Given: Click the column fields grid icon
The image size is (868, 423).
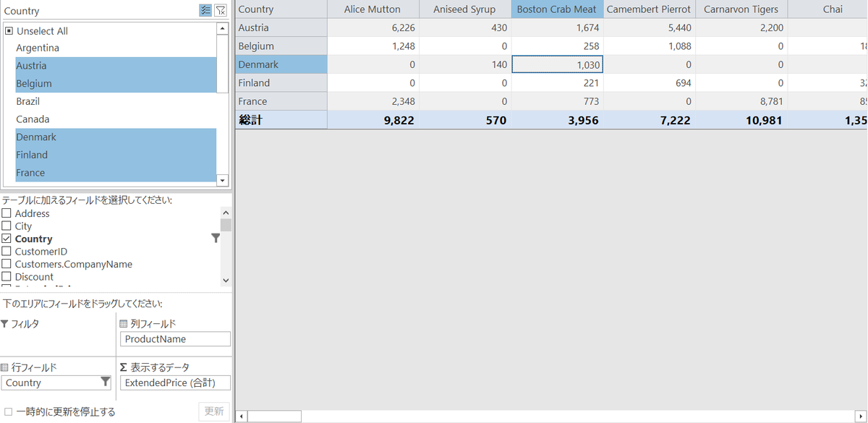Looking at the screenshot, I should (124, 324).
